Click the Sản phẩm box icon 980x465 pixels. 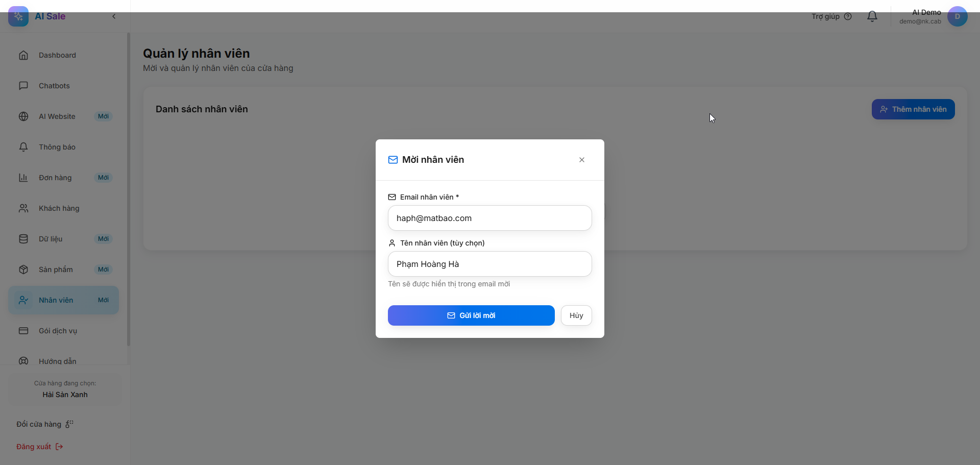(23, 270)
